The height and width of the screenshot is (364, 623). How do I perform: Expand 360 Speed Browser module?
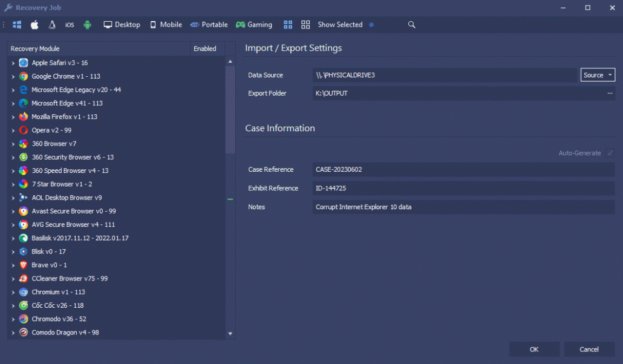coord(13,171)
